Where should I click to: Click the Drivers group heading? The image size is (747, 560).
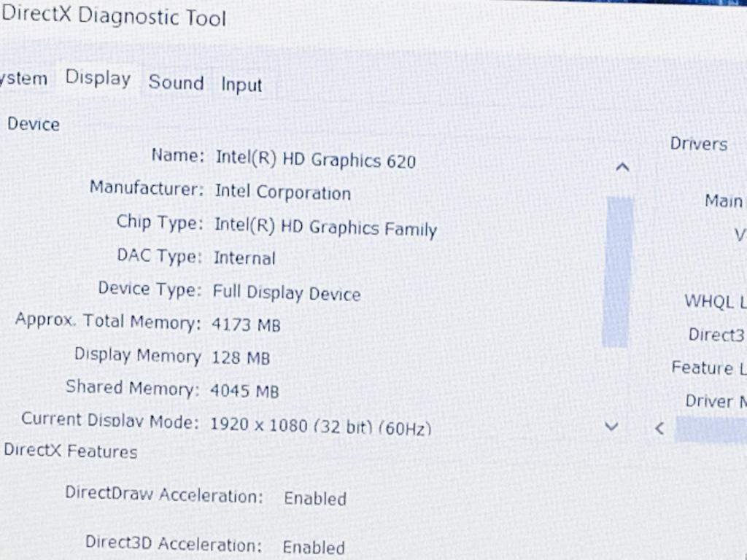click(699, 144)
